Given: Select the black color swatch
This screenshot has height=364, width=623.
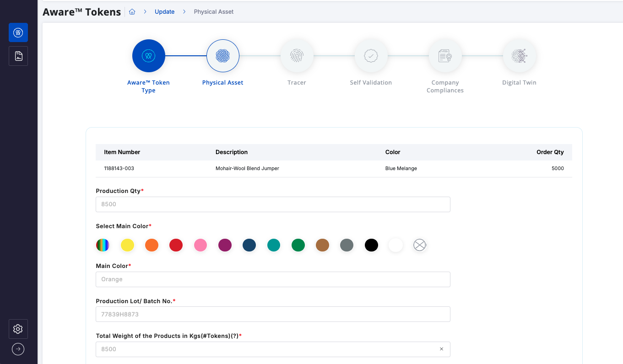Looking at the screenshot, I should (371, 245).
